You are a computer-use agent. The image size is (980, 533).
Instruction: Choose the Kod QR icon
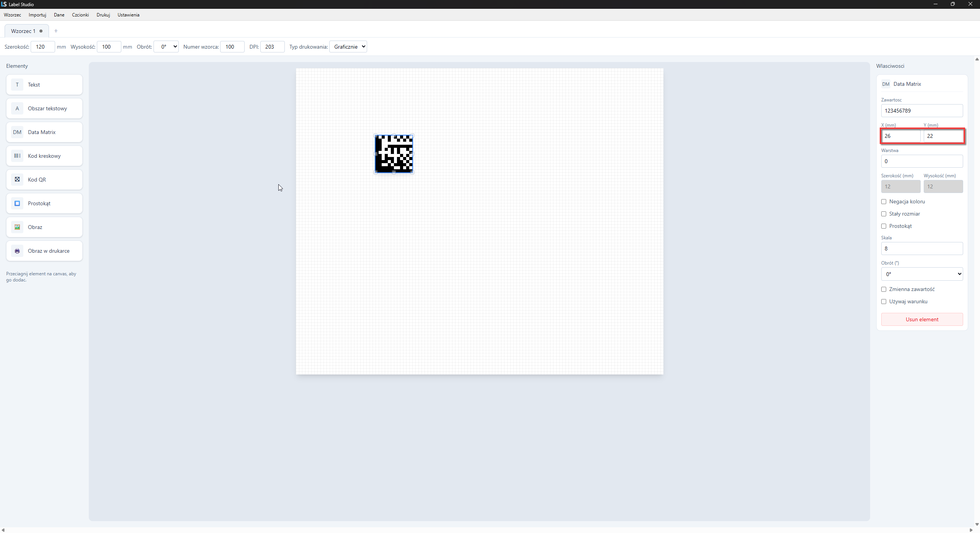(x=17, y=180)
